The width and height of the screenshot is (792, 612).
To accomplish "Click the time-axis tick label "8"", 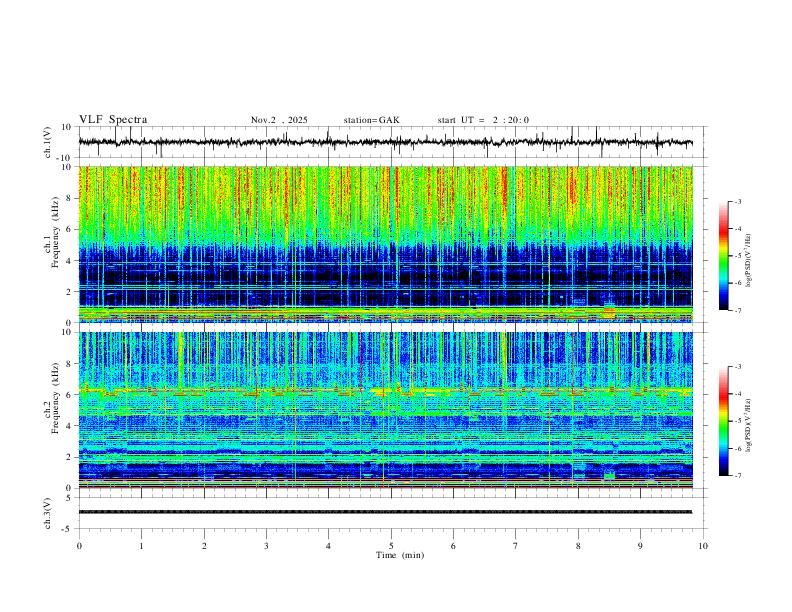I will [x=578, y=546].
